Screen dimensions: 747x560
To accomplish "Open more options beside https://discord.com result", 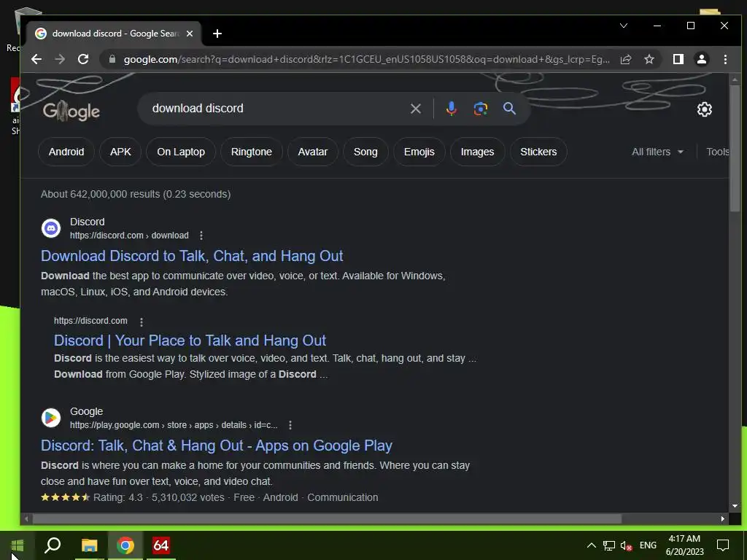I will (x=142, y=322).
